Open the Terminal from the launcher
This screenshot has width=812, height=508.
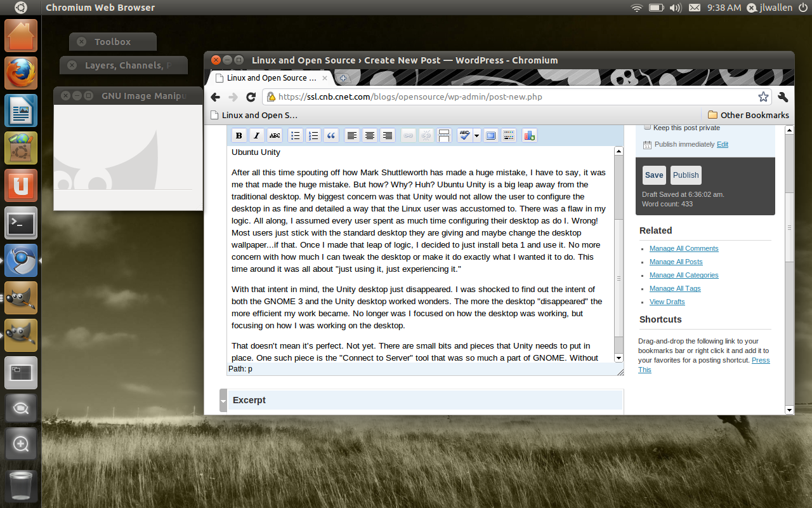coord(21,223)
